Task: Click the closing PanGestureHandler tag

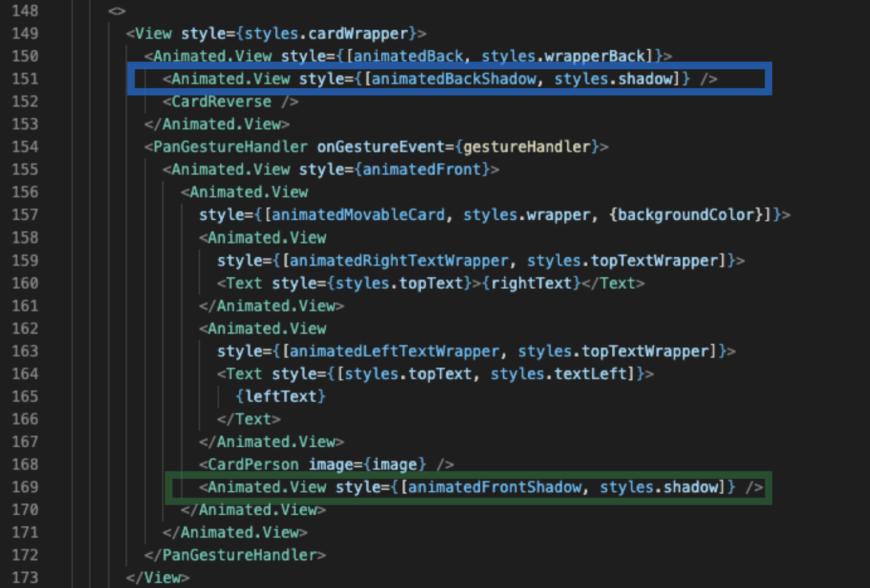Action: pos(239,555)
